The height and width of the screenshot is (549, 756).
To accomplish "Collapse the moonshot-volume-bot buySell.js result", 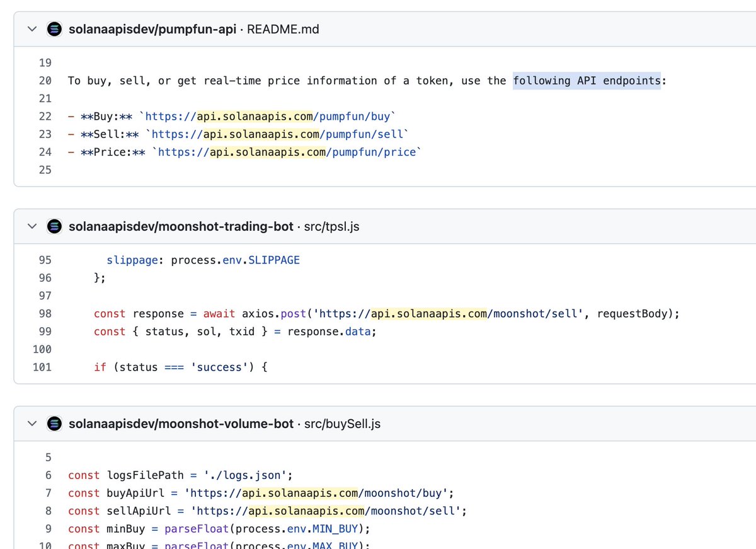I will (x=31, y=423).
